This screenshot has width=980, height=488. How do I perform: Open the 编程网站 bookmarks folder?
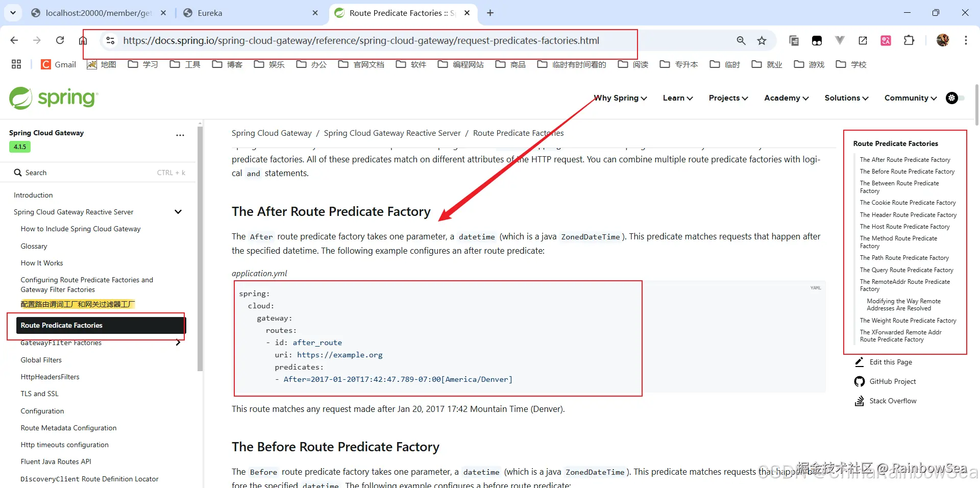coord(460,64)
